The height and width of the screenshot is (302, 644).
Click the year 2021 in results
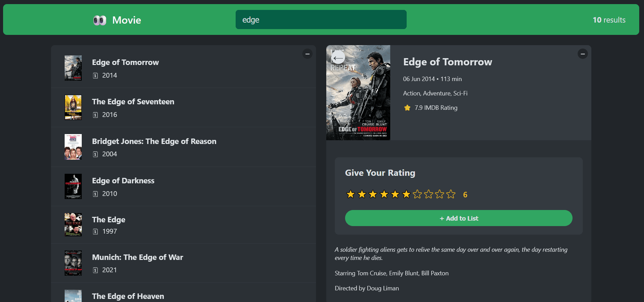tap(109, 270)
